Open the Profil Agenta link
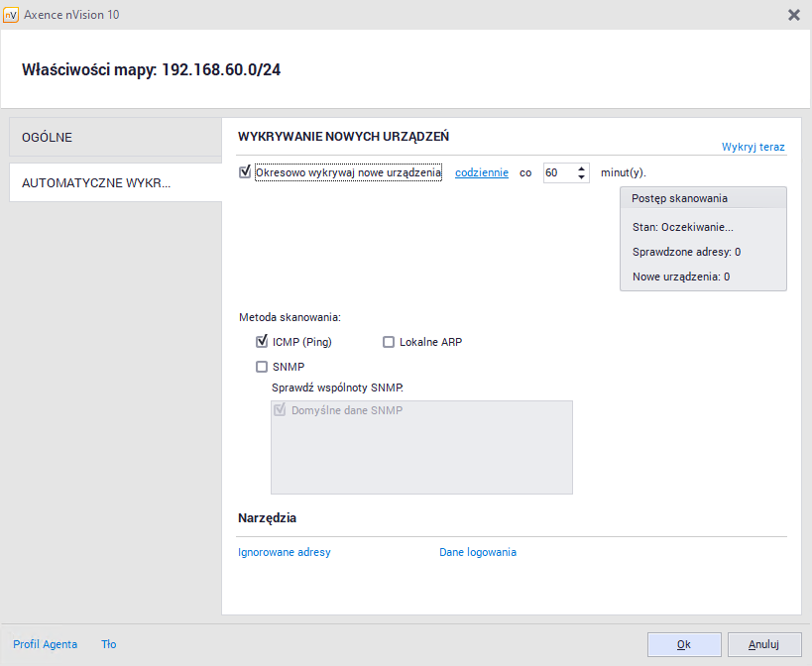812x666 pixels. [45, 644]
